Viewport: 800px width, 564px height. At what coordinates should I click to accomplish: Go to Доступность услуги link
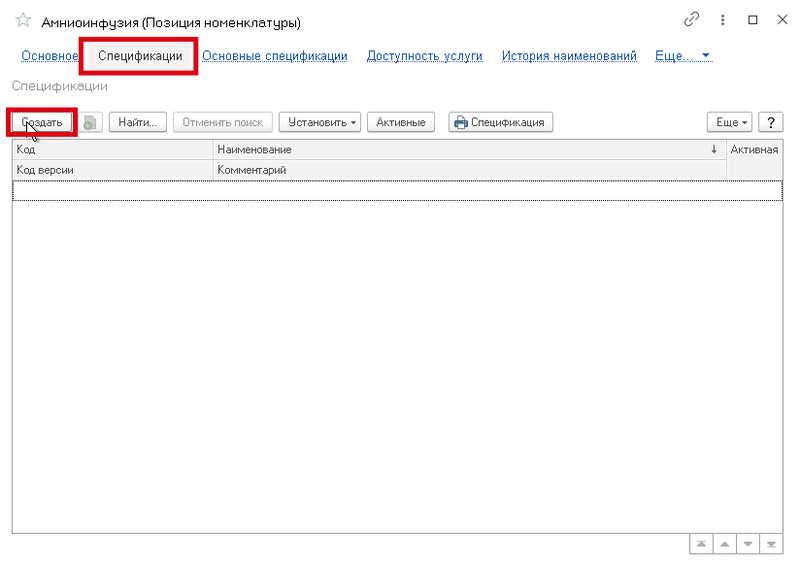click(424, 56)
